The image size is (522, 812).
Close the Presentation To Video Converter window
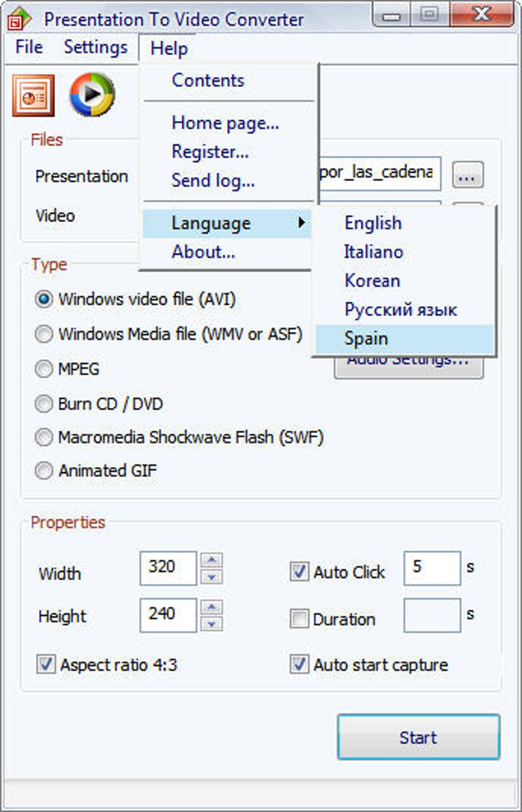click(482, 14)
